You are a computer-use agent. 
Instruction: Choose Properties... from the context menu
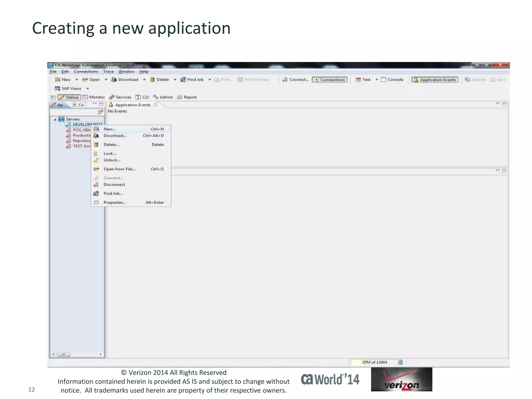click(131, 202)
